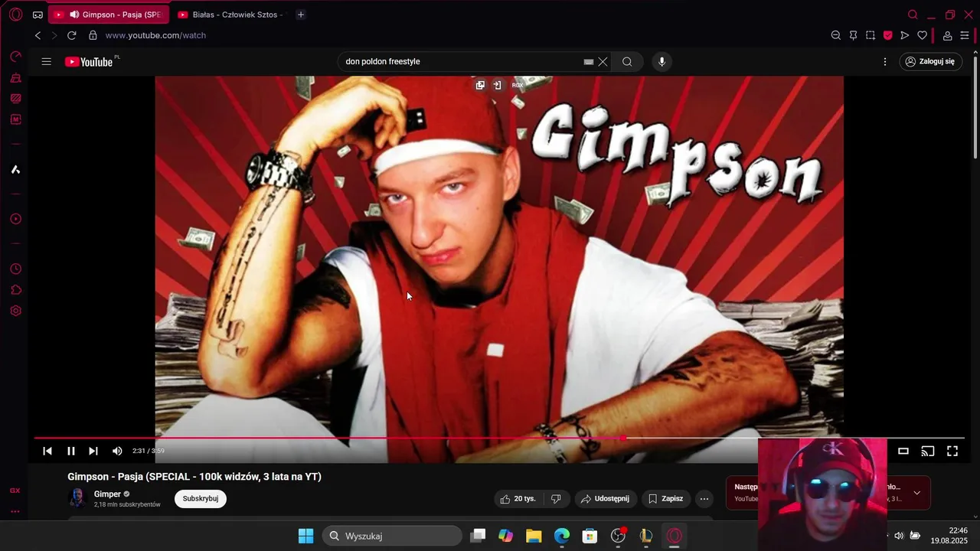The height and width of the screenshot is (551, 980).
Task: Go back to the previous page
Action: pos(38,35)
